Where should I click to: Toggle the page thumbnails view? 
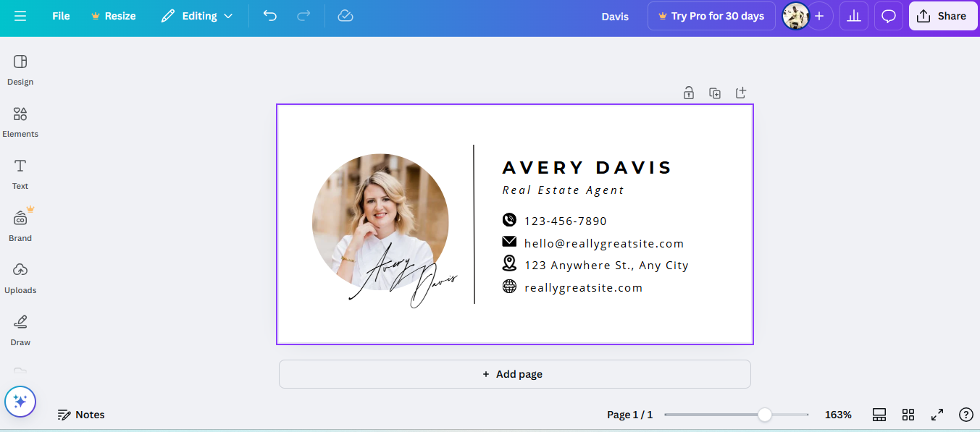point(879,415)
